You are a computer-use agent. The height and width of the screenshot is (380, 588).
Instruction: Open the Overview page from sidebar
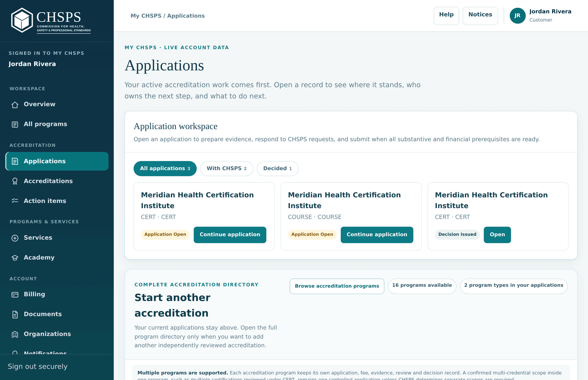pyautogui.click(x=57, y=104)
